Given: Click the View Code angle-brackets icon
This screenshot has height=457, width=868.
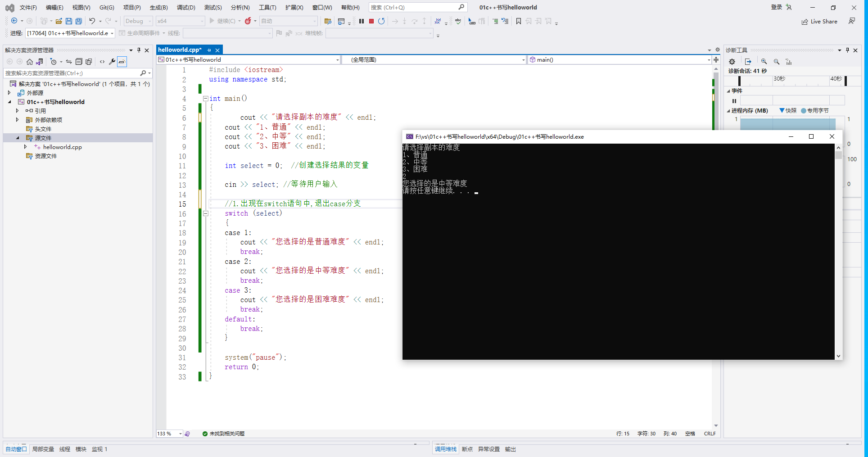Looking at the screenshot, I should tap(102, 62).
